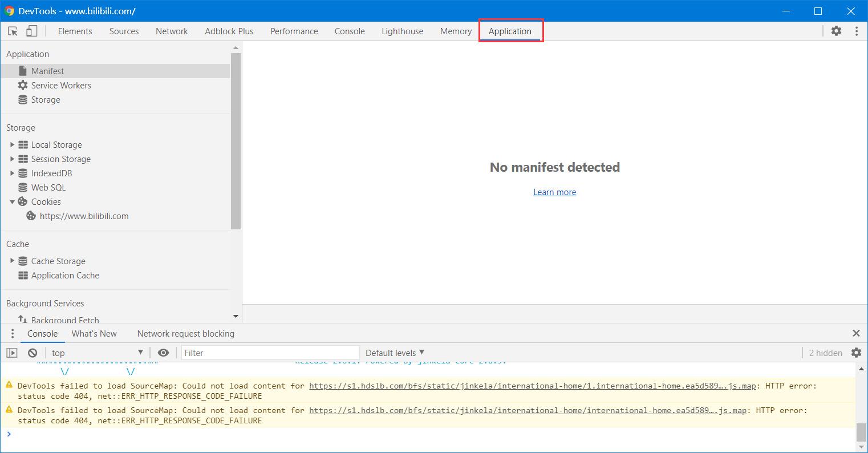Open the drawer three-dot menu
The height and width of the screenshot is (453, 868).
pyautogui.click(x=12, y=333)
